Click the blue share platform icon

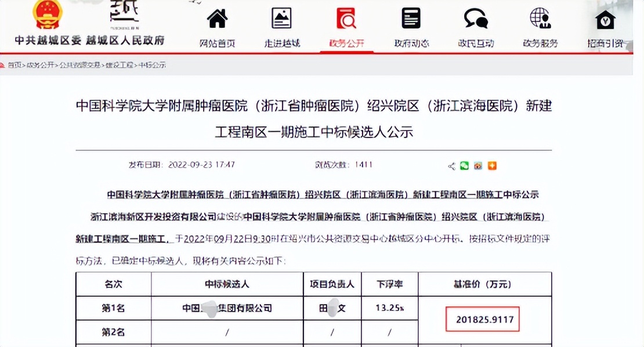coord(477,166)
